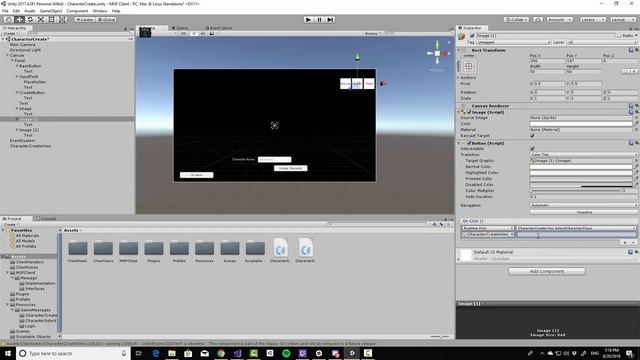Expand the Anchors foldout
Image resolution: width=640 pixels, height=360 pixels.
click(x=459, y=78)
